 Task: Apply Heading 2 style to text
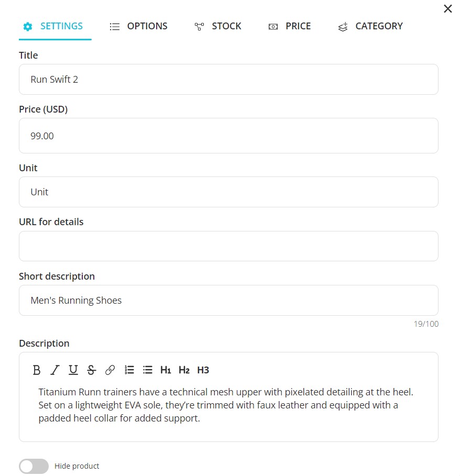tap(184, 370)
